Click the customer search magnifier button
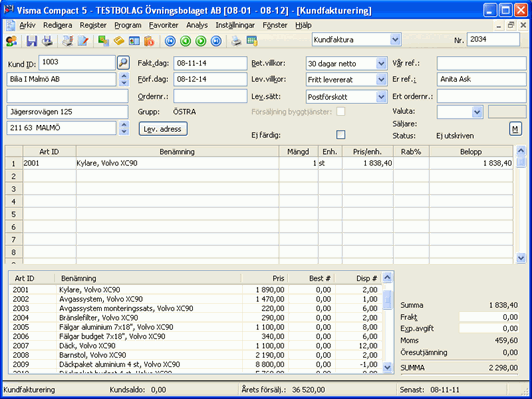532x399 pixels. (x=124, y=63)
